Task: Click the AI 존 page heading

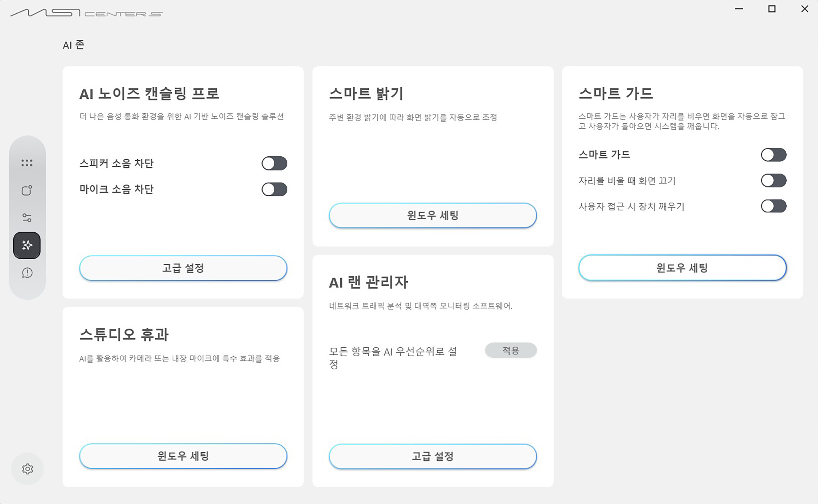Action: coord(74,45)
